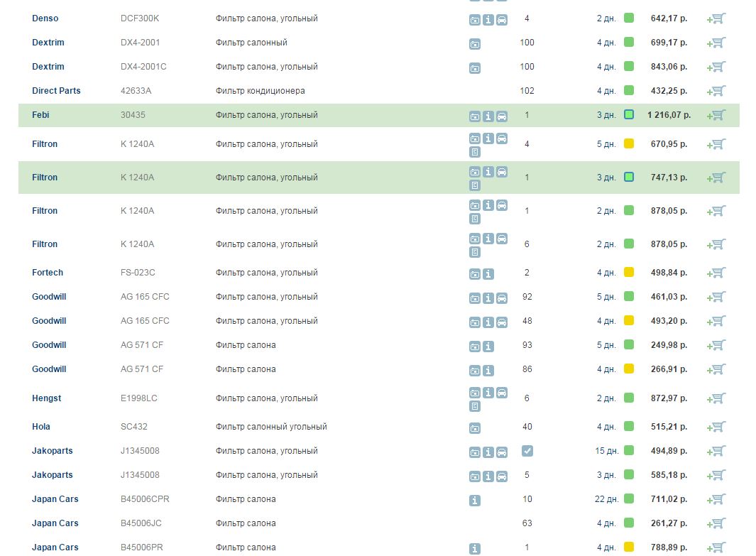
Task: Open photo icon for Dextrim DX4-2001
Action: (475, 44)
